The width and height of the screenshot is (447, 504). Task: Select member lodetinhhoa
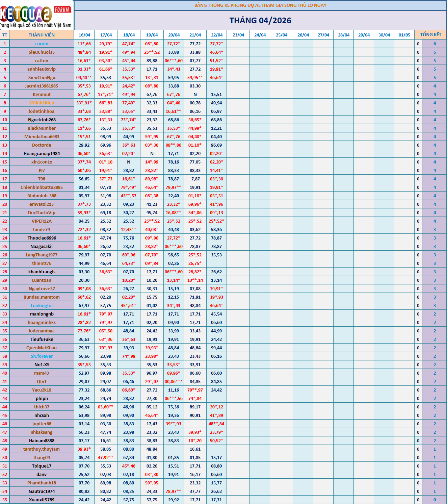[x=42, y=111]
